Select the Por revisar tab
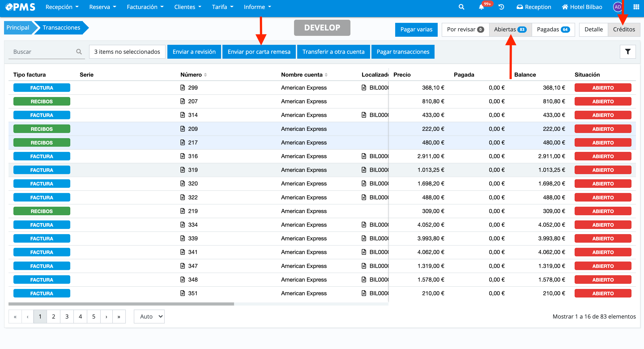 (465, 30)
